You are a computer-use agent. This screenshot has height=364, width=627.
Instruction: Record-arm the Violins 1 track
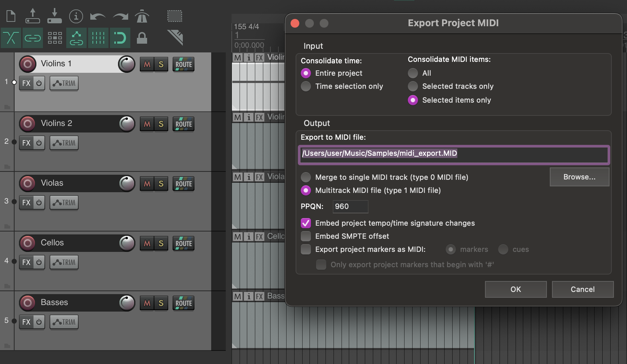[x=28, y=64]
